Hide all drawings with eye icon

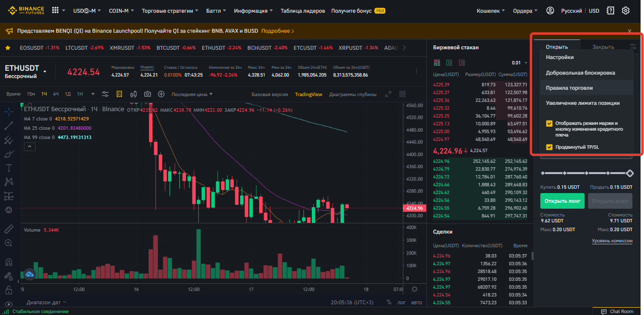tap(9, 304)
